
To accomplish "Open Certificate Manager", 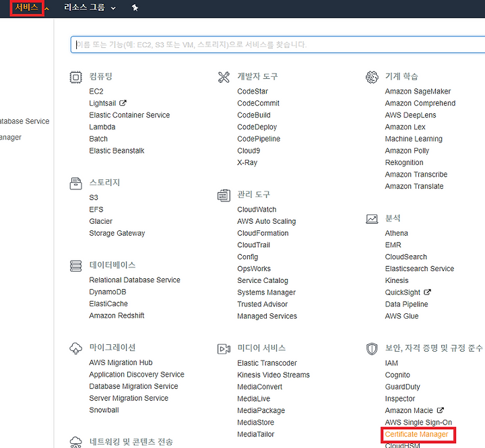I will (416, 435).
